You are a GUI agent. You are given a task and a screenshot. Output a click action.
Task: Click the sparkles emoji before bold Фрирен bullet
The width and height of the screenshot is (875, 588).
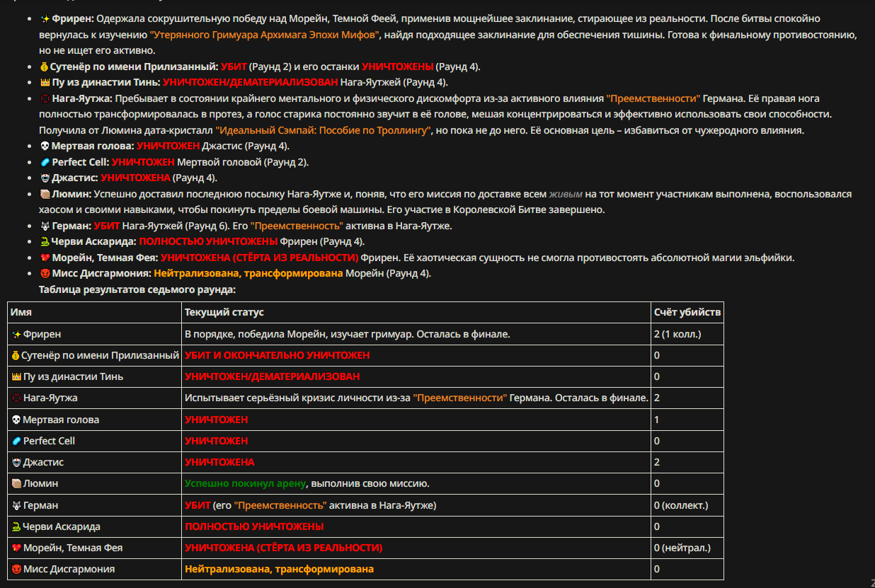(x=44, y=18)
